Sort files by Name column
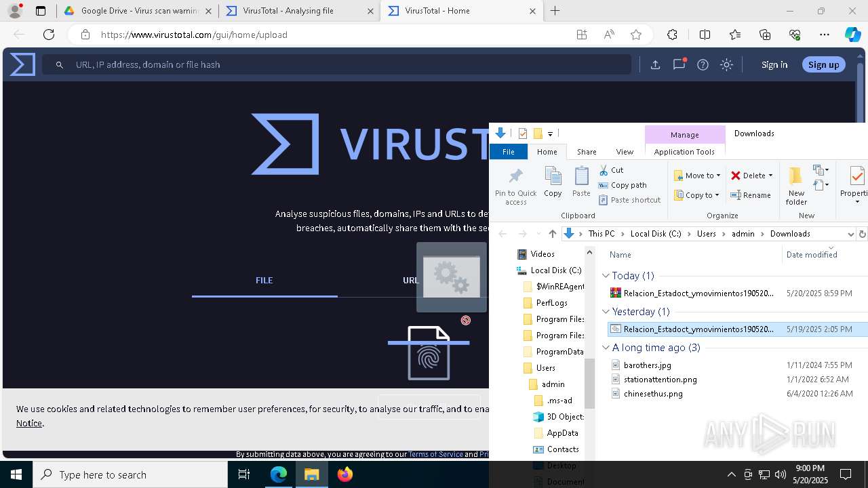The image size is (868, 488). 620,255
